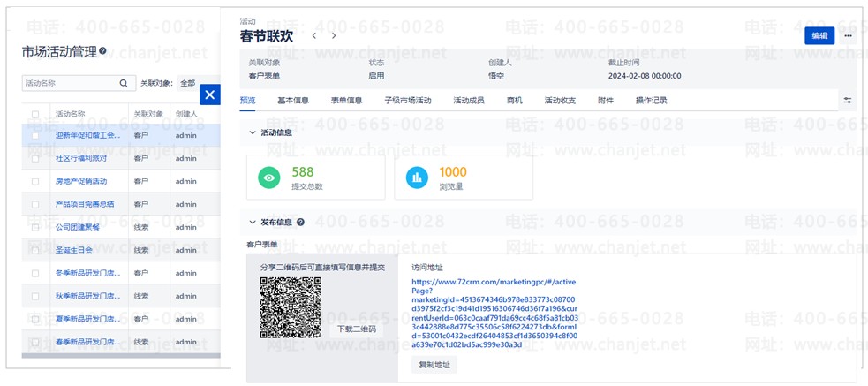
Task: Click the 春节联欢 activity title
Action: tap(267, 36)
